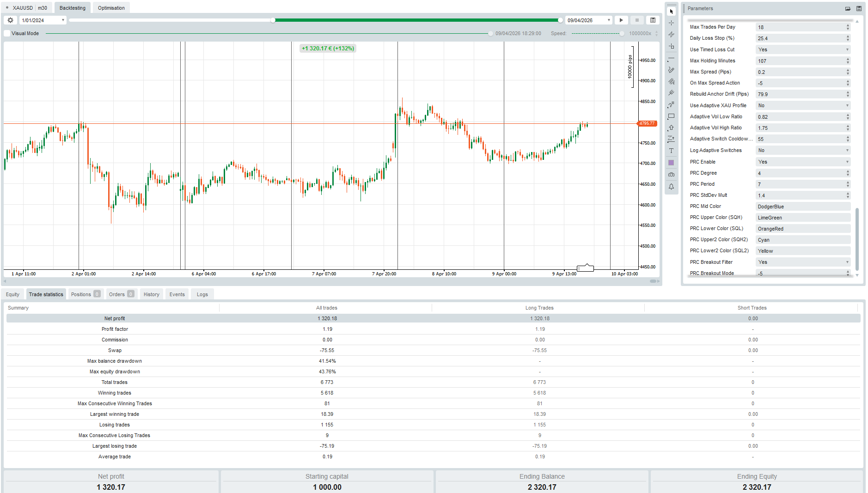The height and width of the screenshot is (493, 868).
Task: Open the Equity tab
Action: (12, 294)
